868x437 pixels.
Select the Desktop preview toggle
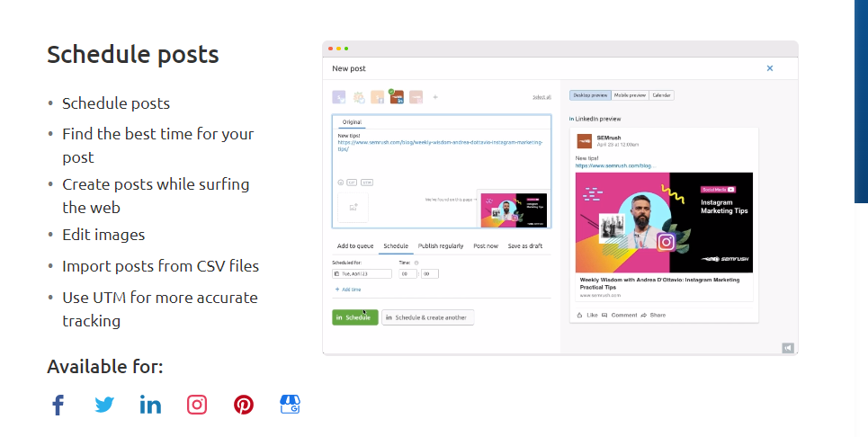(x=590, y=95)
